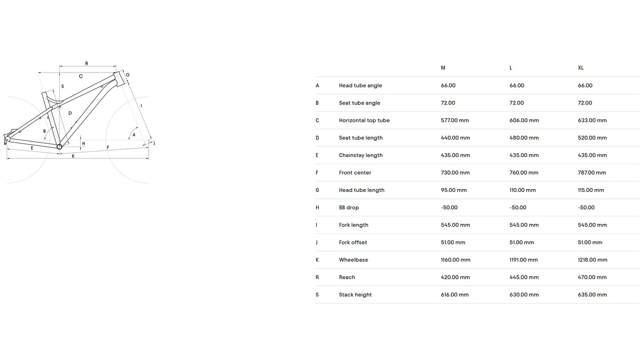Click the XL size column header
This screenshot has width=644, height=358.
(x=581, y=68)
